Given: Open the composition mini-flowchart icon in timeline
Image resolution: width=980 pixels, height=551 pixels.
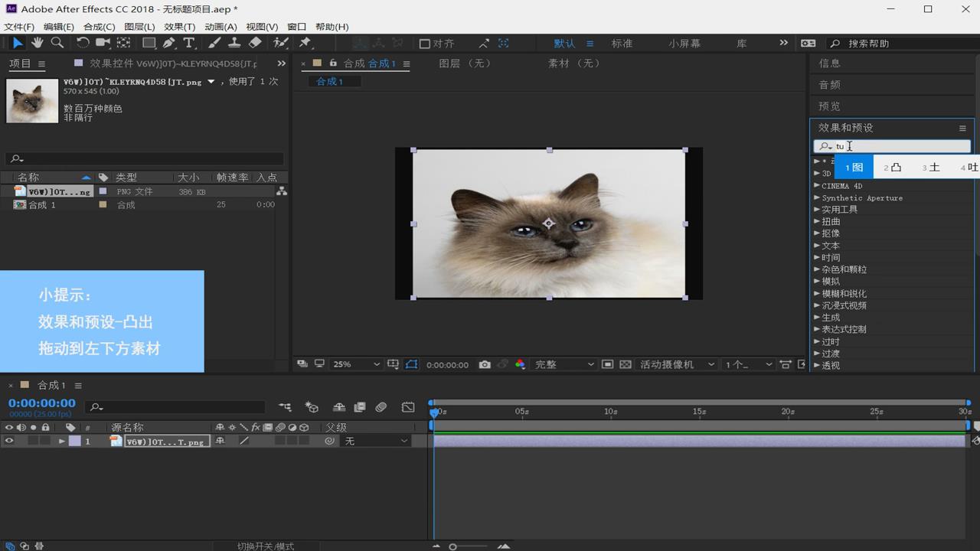Looking at the screenshot, I should coord(285,407).
